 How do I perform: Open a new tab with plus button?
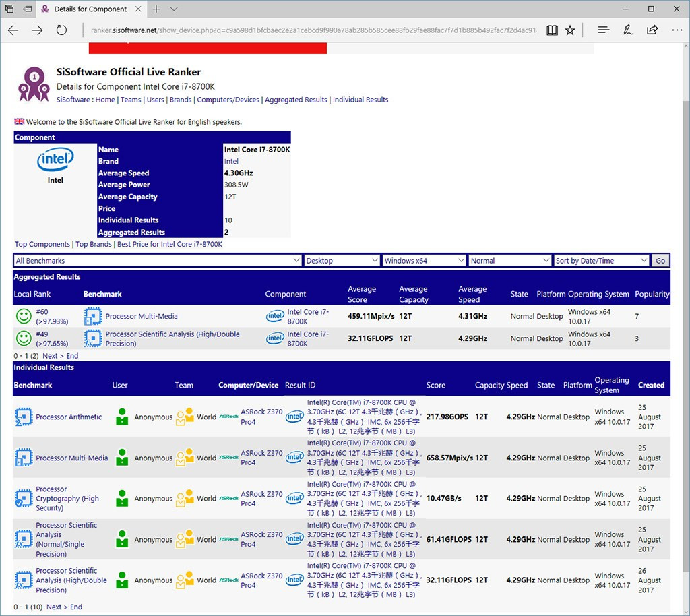click(x=156, y=9)
